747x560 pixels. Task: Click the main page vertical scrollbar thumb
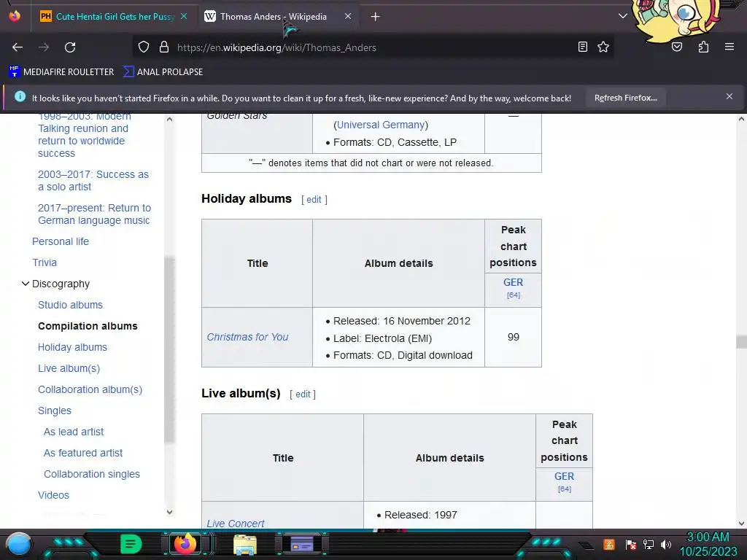(741, 341)
